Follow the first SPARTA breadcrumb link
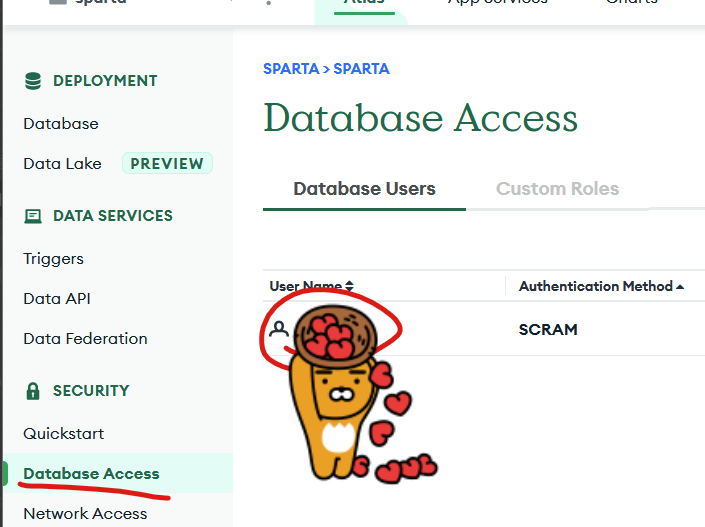The height and width of the screenshot is (527, 705). pyautogui.click(x=291, y=69)
